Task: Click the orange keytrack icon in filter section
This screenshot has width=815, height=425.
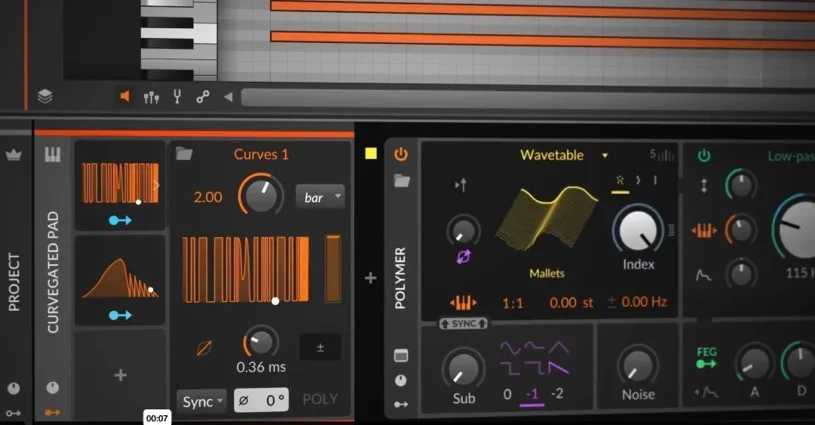Action: tap(704, 230)
